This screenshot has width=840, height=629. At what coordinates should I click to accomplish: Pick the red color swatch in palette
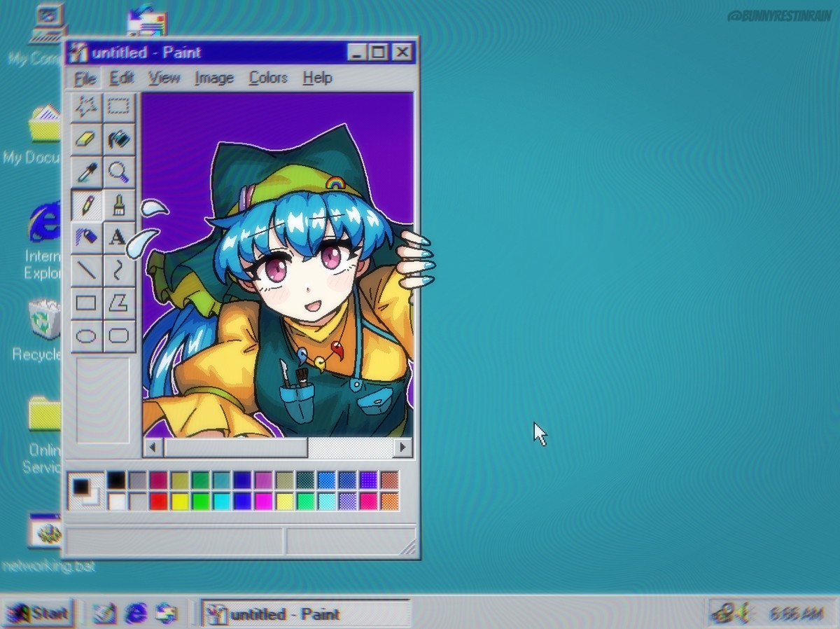(x=159, y=502)
